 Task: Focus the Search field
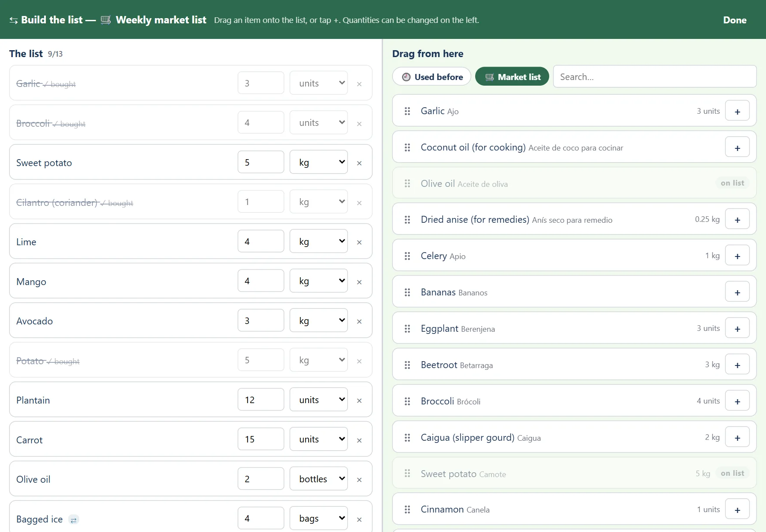click(x=655, y=77)
